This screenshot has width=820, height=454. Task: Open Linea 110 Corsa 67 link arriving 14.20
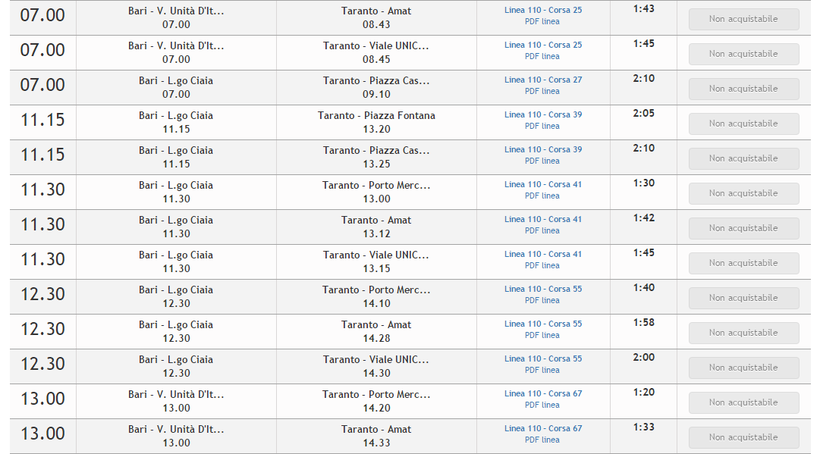point(543,394)
